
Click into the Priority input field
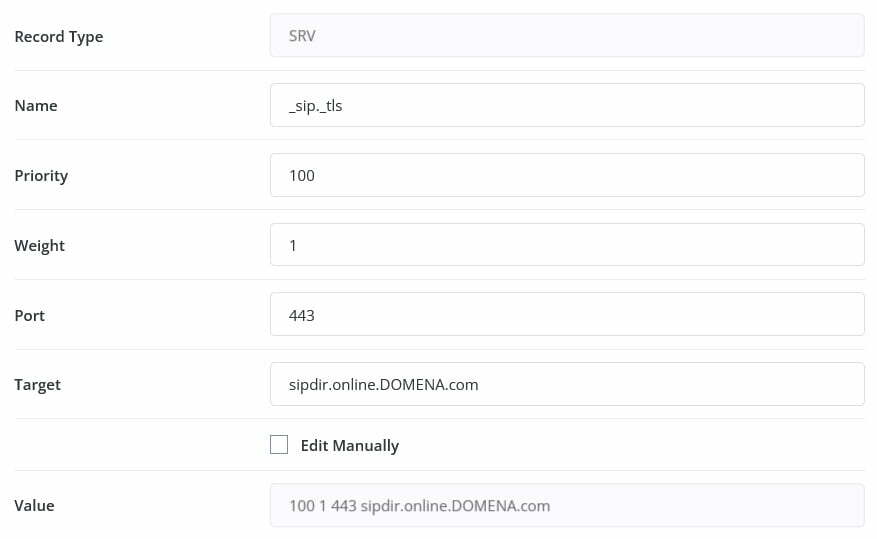(566, 175)
